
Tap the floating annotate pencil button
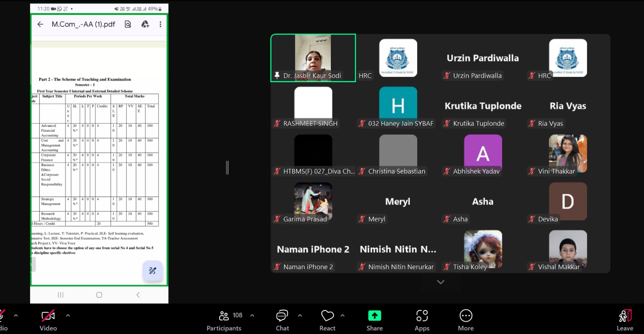(x=153, y=271)
